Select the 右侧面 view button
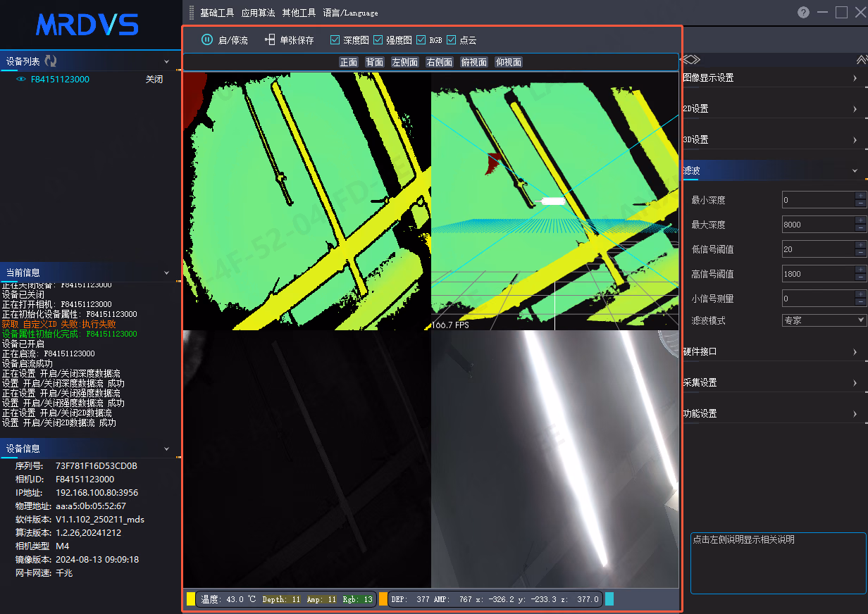Screen dimensions: 868x614 440,62
